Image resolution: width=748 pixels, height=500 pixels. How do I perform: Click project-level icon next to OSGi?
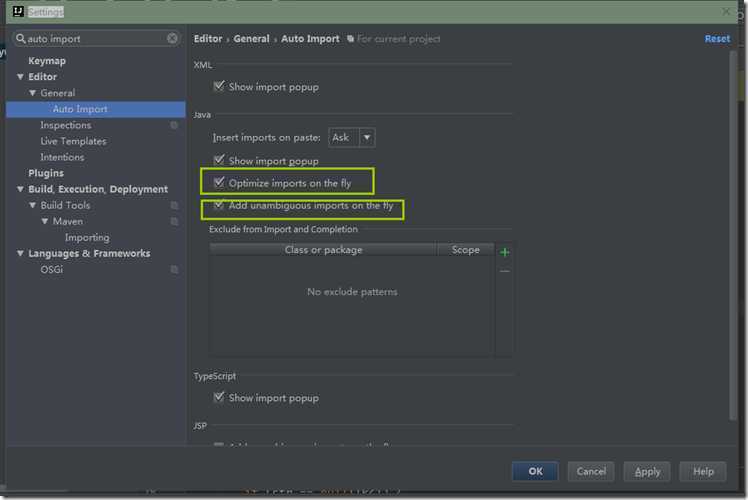tap(174, 270)
